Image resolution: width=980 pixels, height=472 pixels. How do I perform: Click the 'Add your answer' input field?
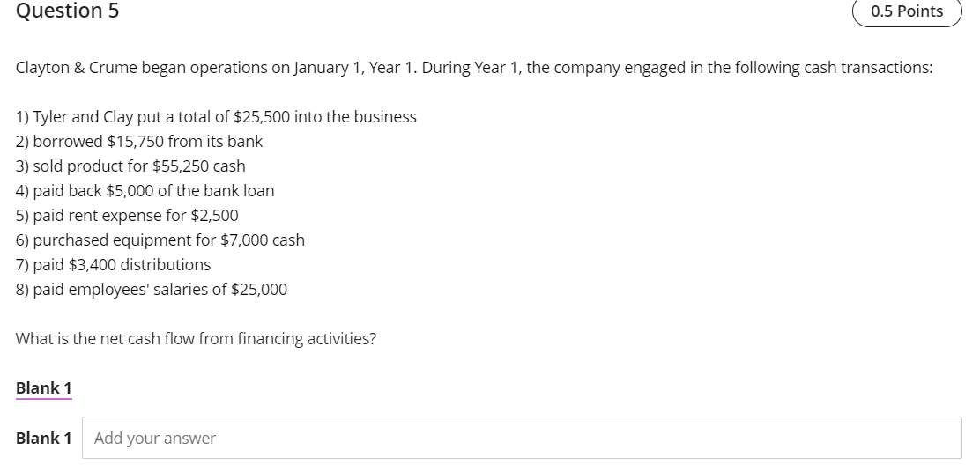522,438
